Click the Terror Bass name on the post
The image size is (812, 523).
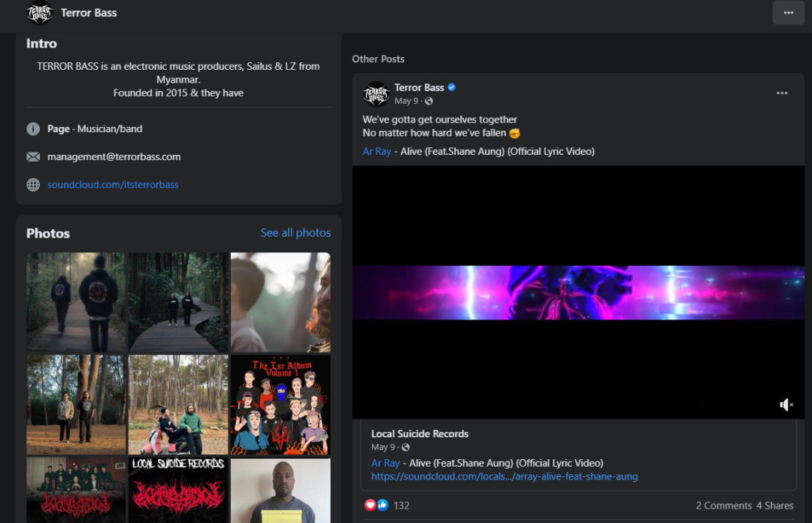[x=419, y=87]
